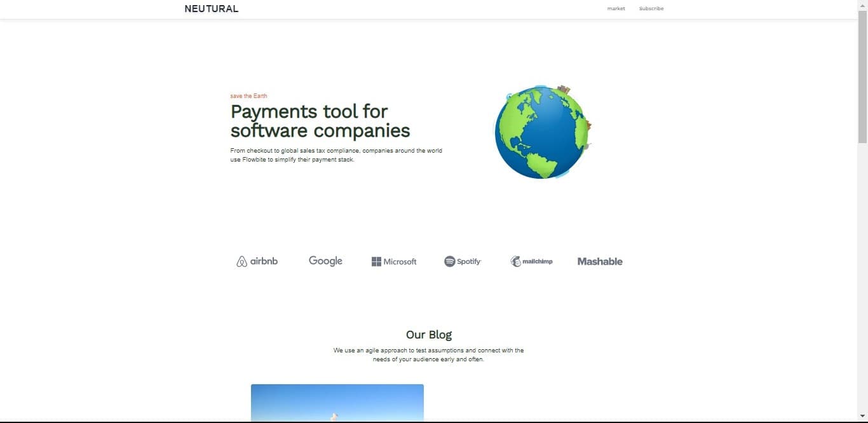Viewport: 868px width, 423px height.
Task: Click the Google logo
Action: point(325,261)
